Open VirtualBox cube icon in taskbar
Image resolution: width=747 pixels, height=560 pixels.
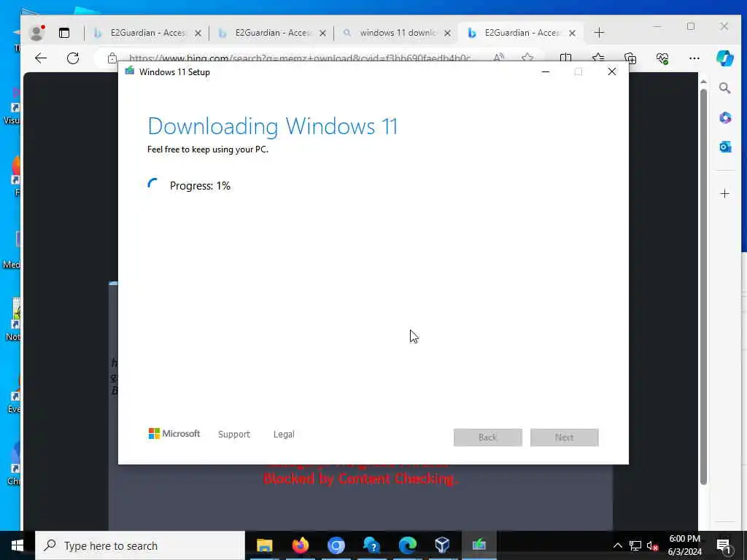coord(443,545)
